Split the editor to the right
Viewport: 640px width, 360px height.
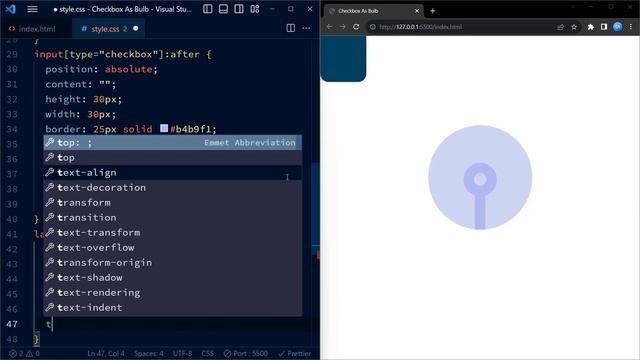point(291,28)
